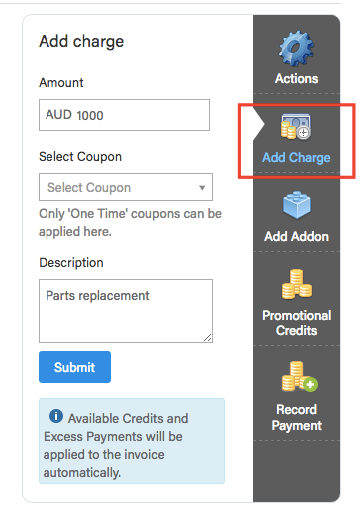This screenshot has height=515, width=361.
Task: Choose the Add Addon sidebar label
Action: point(296,236)
